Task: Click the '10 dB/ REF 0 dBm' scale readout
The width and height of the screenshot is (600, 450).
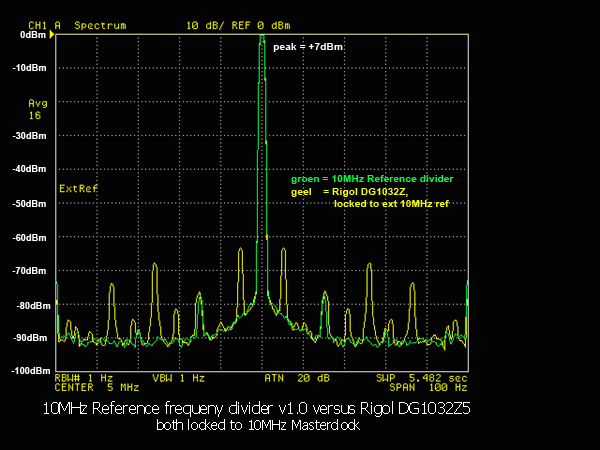Action: click(238, 26)
